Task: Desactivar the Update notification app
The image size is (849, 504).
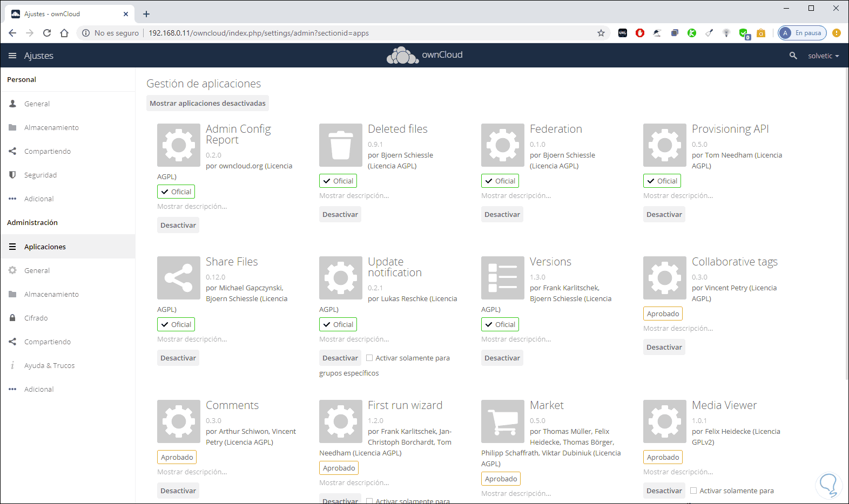Action: [x=340, y=358]
